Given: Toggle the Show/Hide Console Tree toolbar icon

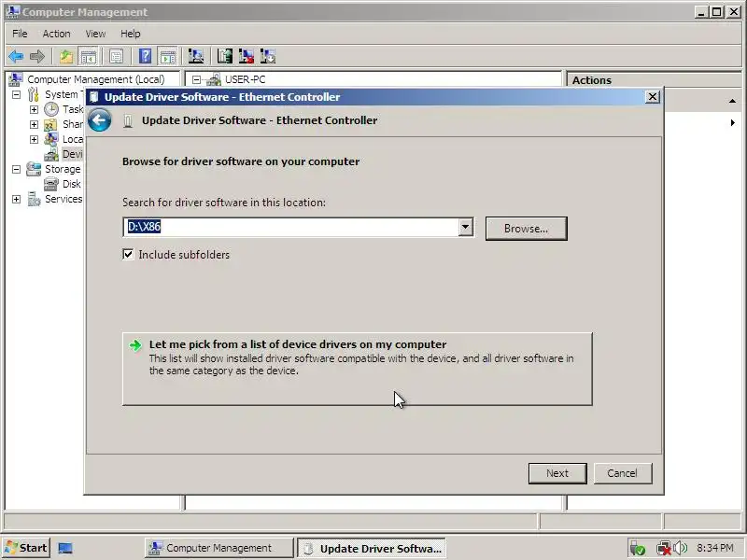Looking at the screenshot, I should [x=88, y=57].
